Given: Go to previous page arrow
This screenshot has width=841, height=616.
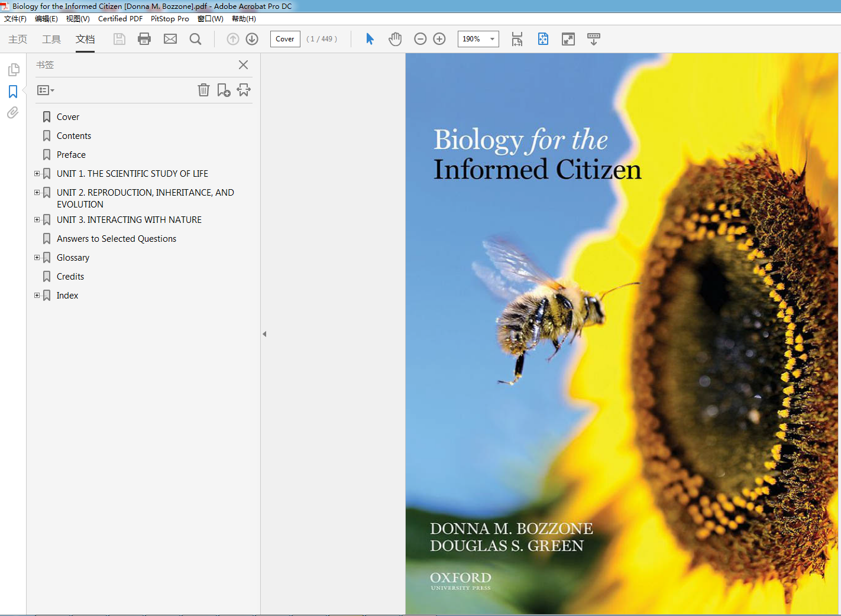Looking at the screenshot, I should click(x=233, y=39).
